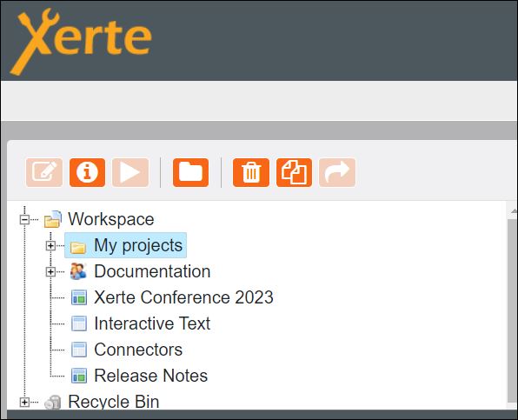The height and width of the screenshot is (420, 518).
Task: Click the Publish share arrow icon
Action: [337, 172]
